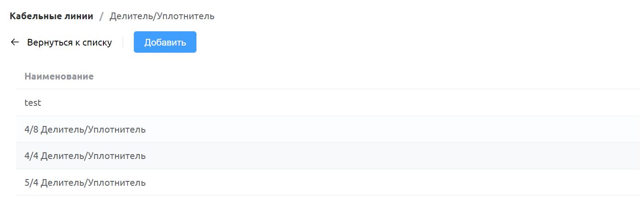Add a new Делитель/Уплотнитель with Добавить
The height and width of the screenshot is (205, 644).
click(x=165, y=42)
